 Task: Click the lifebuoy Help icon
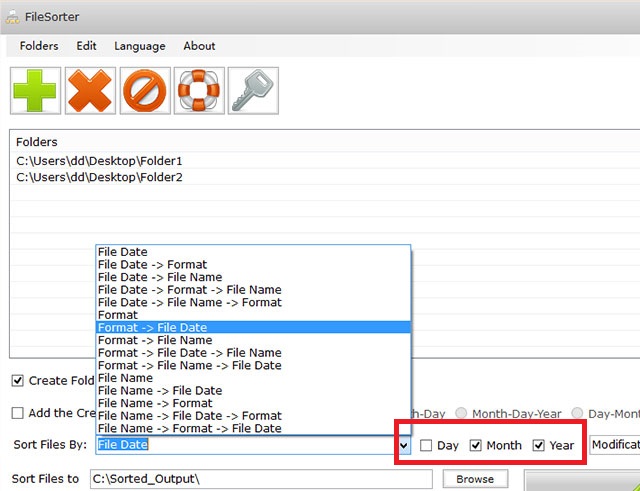click(x=199, y=91)
